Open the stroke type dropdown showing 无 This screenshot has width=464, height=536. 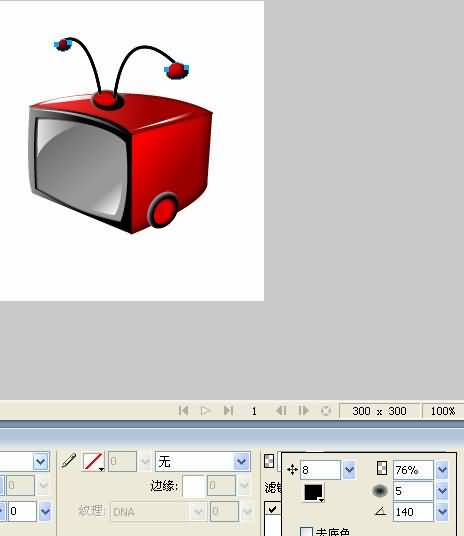(202, 461)
